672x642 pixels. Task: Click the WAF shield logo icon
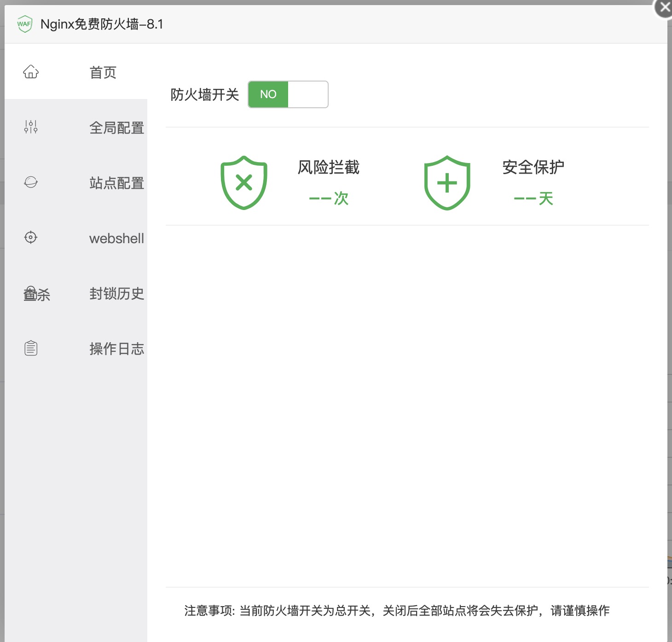[x=24, y=24]
